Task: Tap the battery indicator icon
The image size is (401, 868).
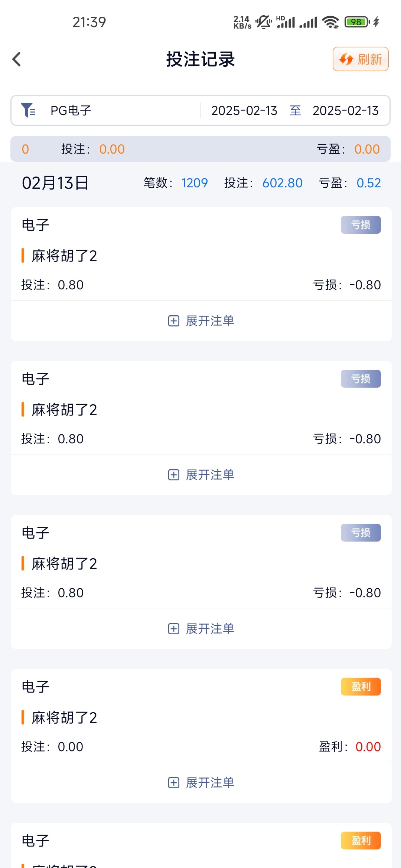Action: click(x=357, y=22)
